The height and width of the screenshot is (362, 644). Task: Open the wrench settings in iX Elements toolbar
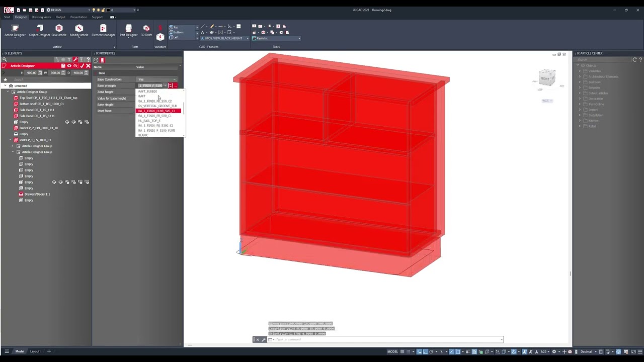(x=75, y=60)
